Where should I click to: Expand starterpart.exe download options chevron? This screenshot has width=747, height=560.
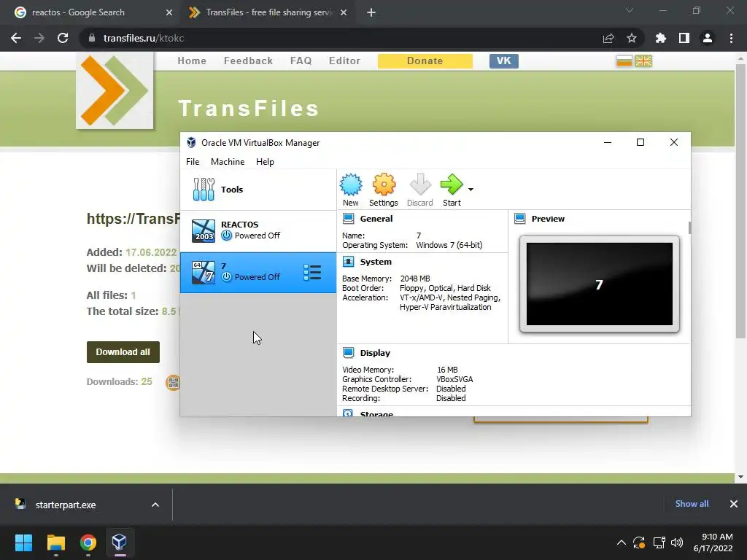(x=155, y=505)
